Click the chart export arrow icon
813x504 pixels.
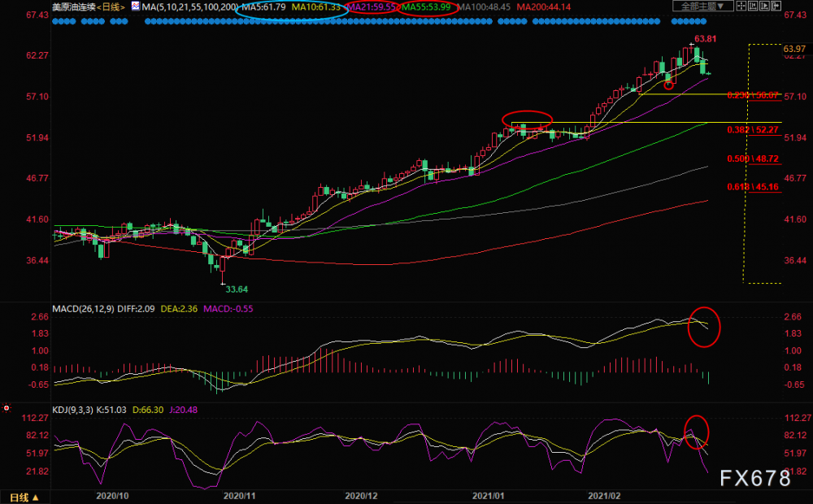(776, 7)
